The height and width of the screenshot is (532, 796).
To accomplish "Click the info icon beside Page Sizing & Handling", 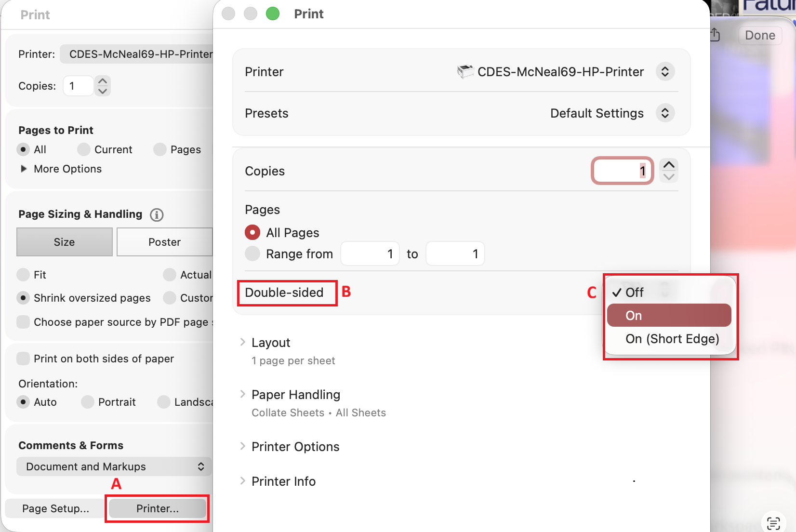I will [157, 214].
